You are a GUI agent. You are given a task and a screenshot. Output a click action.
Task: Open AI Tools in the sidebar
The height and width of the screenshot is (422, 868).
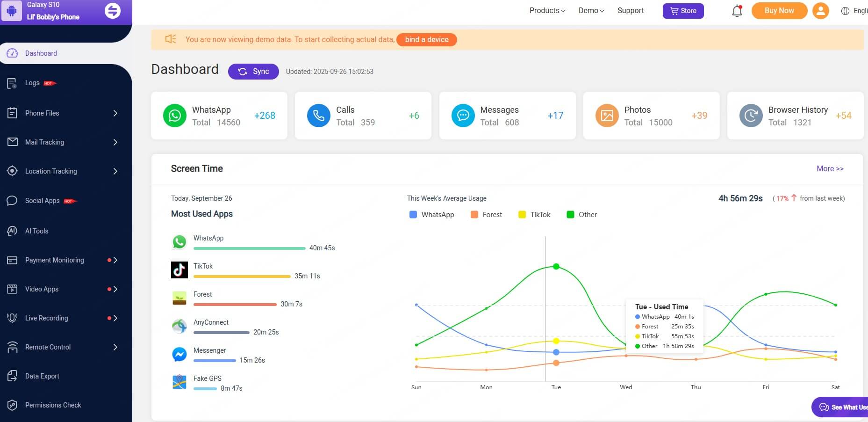tap(37, 231)
